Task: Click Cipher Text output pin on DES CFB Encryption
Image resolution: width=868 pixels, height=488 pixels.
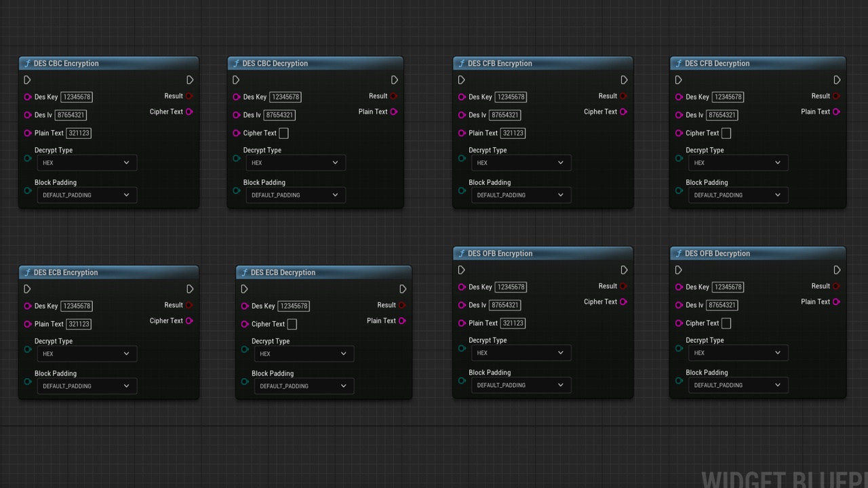Action: [623, 112]
